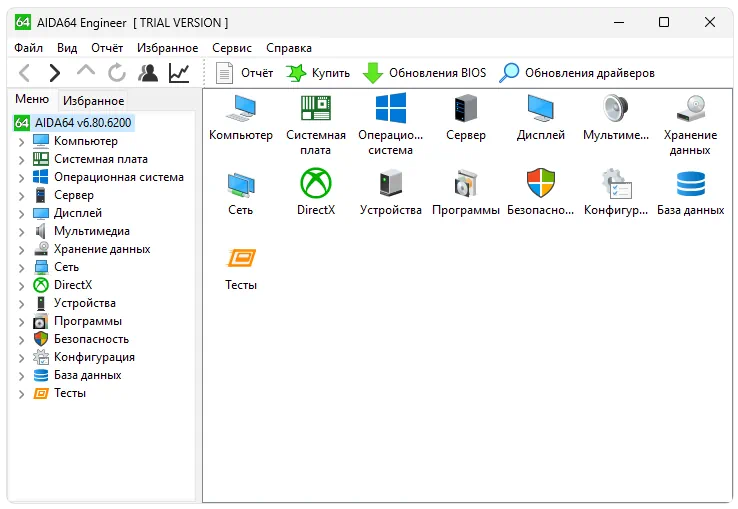
Task: Click the user silhouette toolbar icon
Action: [148, 73]
